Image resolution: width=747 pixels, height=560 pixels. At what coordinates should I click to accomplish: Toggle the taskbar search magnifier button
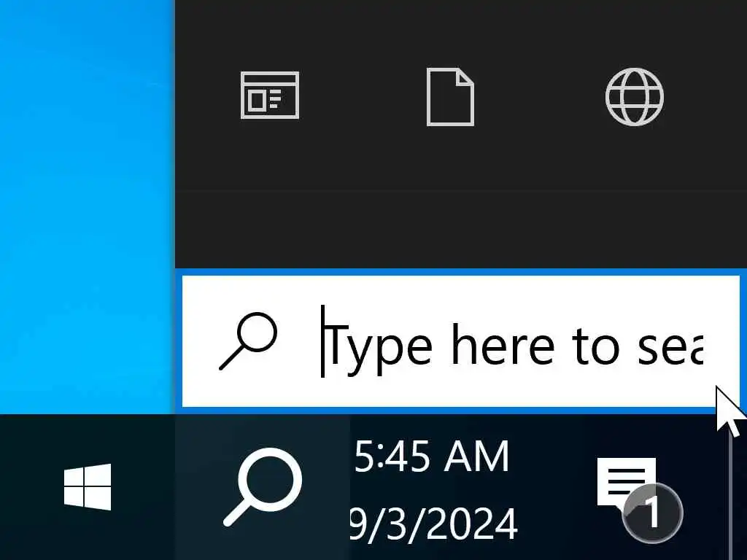point(263,487)
